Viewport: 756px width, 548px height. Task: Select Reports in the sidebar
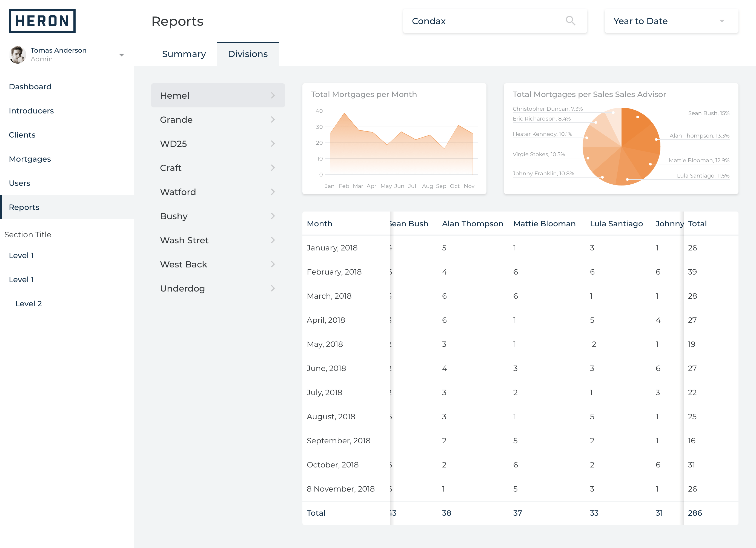tap(67, 207)
